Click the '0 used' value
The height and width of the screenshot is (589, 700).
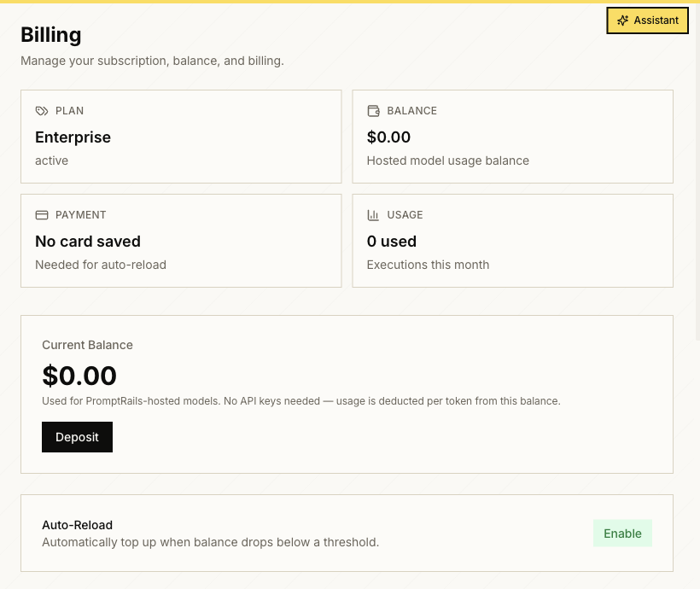point(392,242)
